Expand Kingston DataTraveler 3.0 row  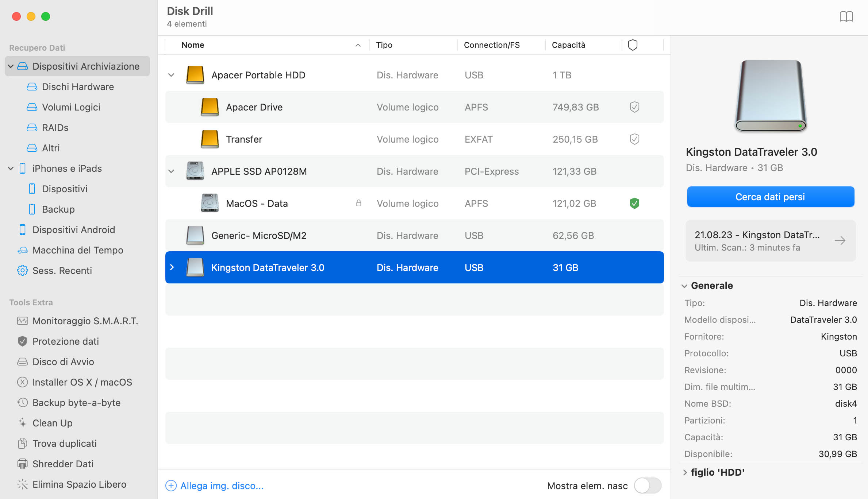(173, 267)
